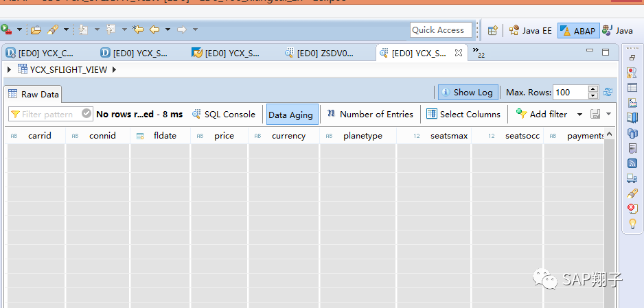Click the YCX_SFLIGHT_VIEW breadcrumb item

coord(62,70)
